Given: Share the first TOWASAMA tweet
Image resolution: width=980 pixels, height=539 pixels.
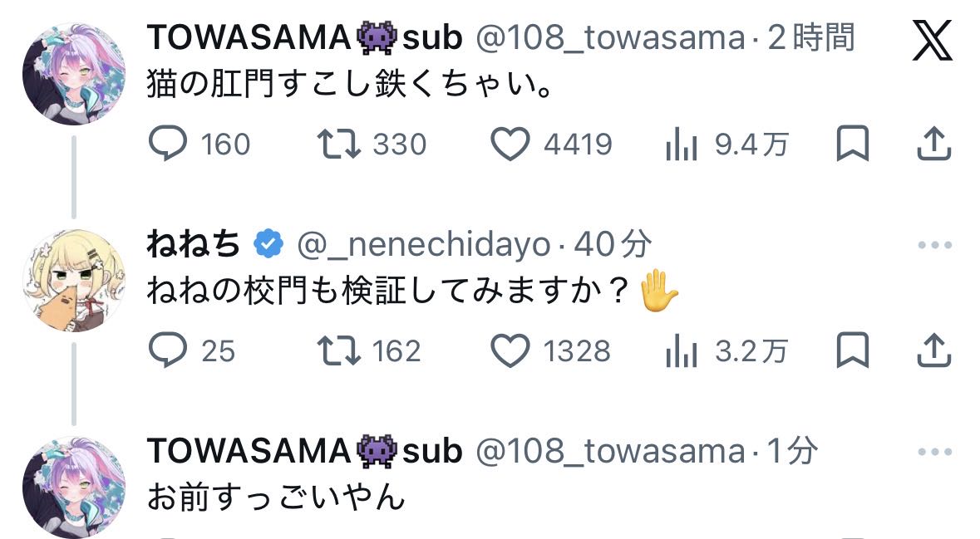Looking at the screenshot, I should 933,145.
